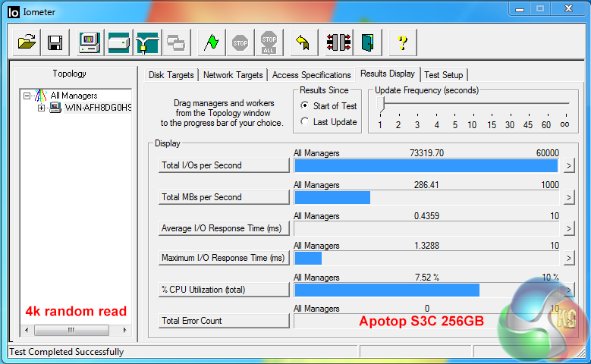Screen dimensions: 591x364
Task: Click Total MBs per Second button
Action: pyautogui.click(x=224, y=197)
